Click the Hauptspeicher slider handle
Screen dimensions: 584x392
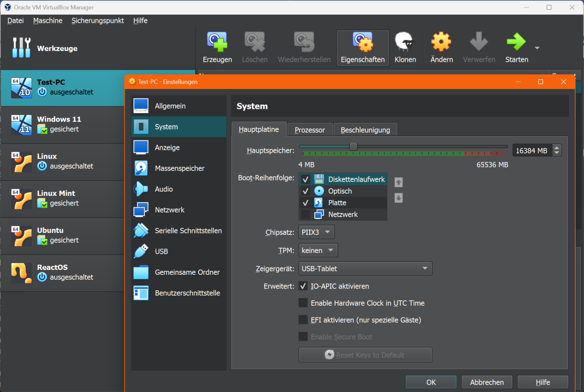click(x=354, y=146)
